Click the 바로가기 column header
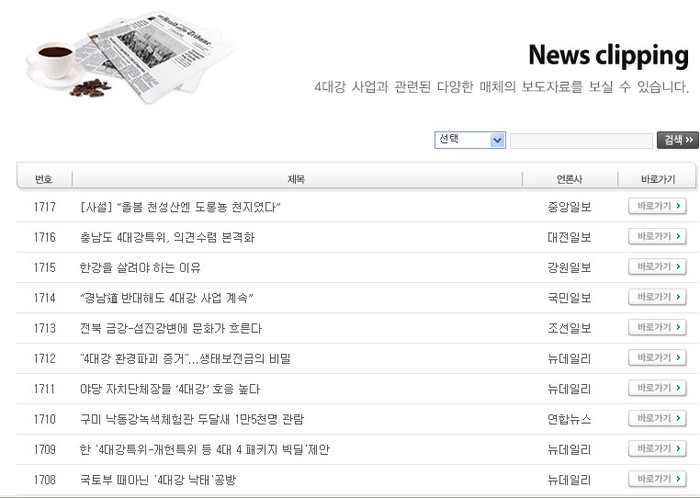 pos(658,179)
